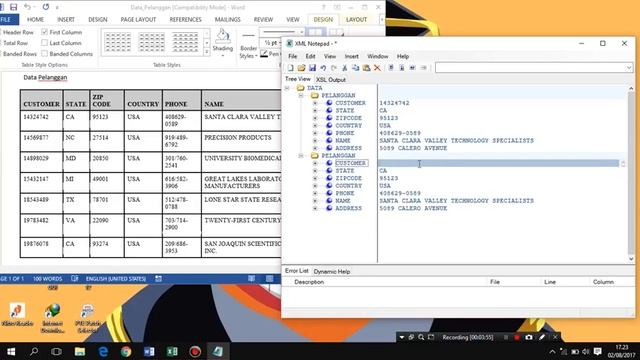Click the 100 WORDS count in Word
640x360 pixels.
tap(47, 279)
